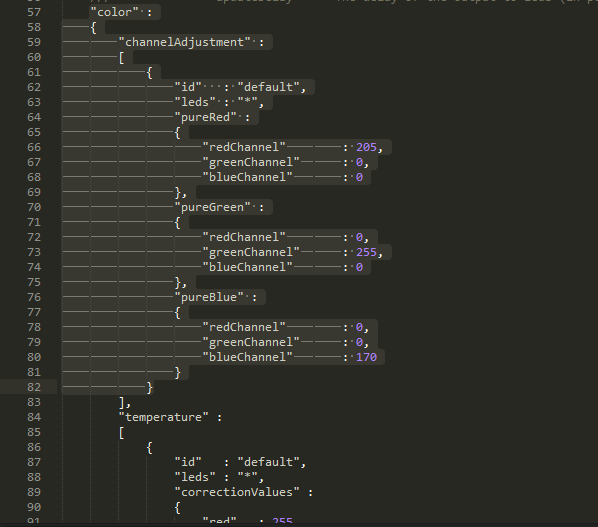Click the value 205 on line 66
Viewport: 598px width, 527px height.
click(x=366, y=147)
